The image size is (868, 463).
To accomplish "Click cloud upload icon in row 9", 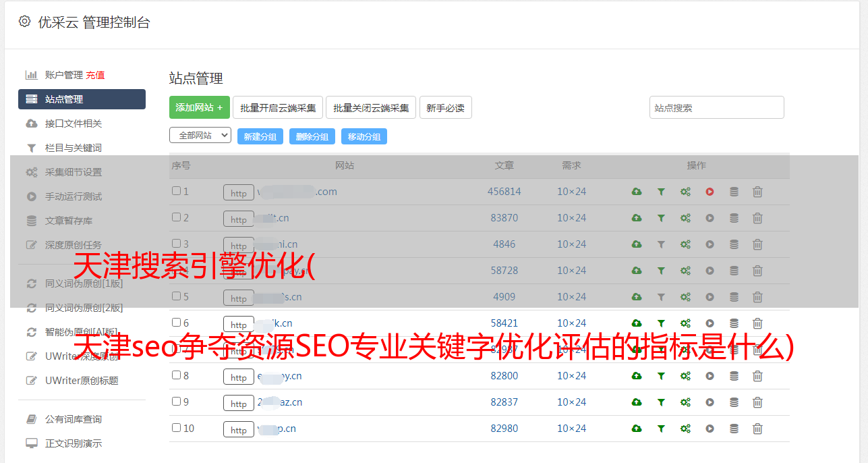I will click(x=637, y=402).
